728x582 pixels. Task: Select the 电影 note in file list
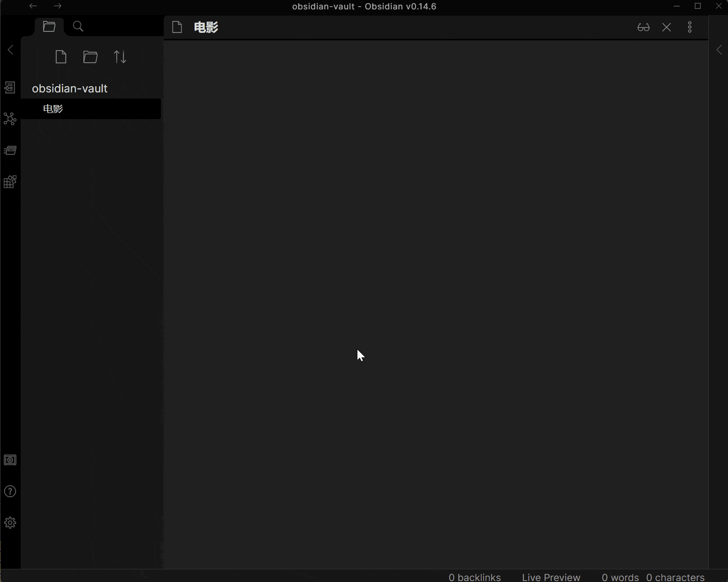(x=53, y=109)
